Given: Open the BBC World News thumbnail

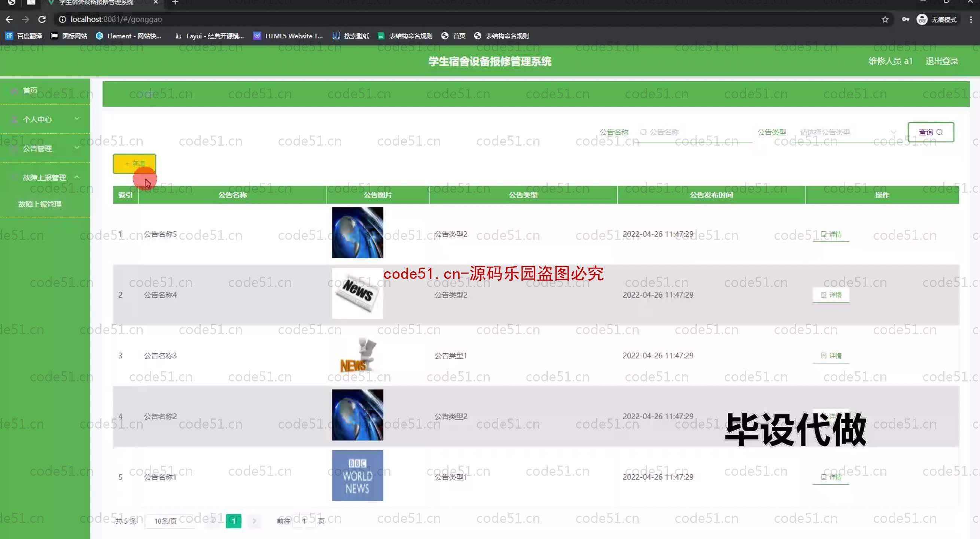Looking at the screenshot, I should 357,476.
